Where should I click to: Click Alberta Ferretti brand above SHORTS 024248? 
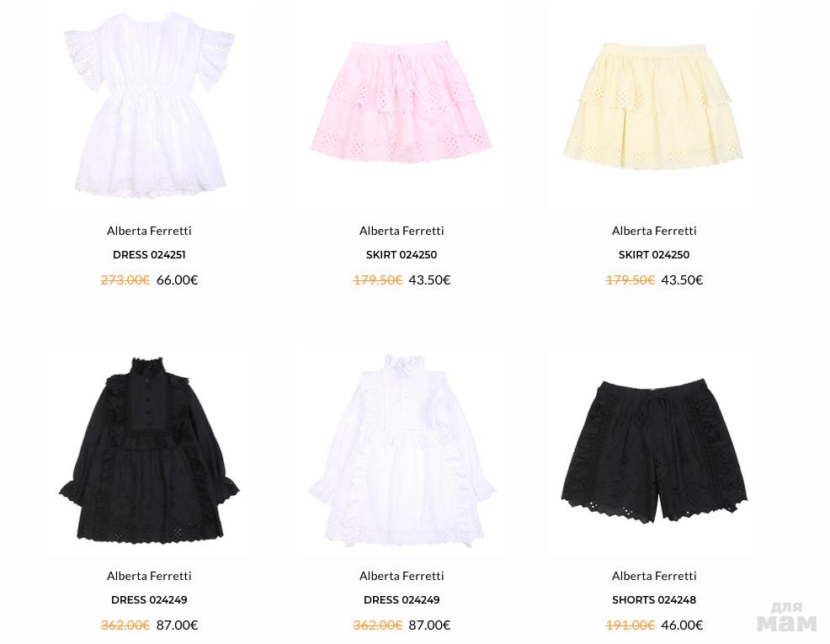point(654,576)
